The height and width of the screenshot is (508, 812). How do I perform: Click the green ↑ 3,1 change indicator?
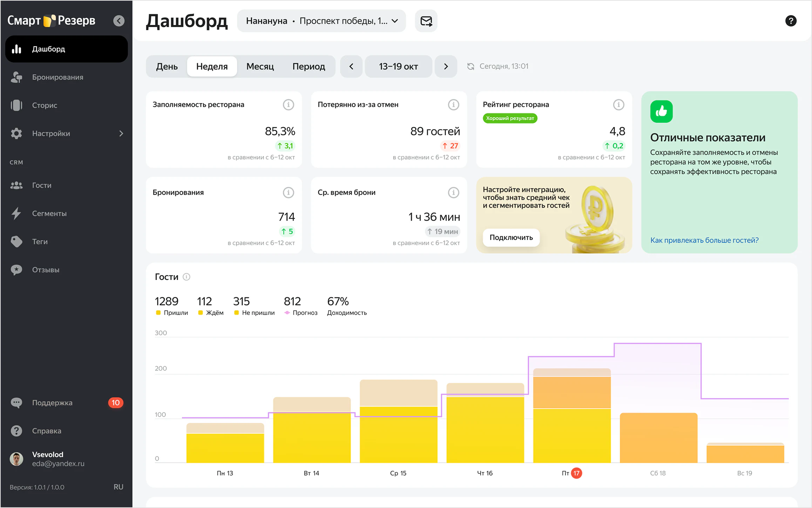click(285, 146)
